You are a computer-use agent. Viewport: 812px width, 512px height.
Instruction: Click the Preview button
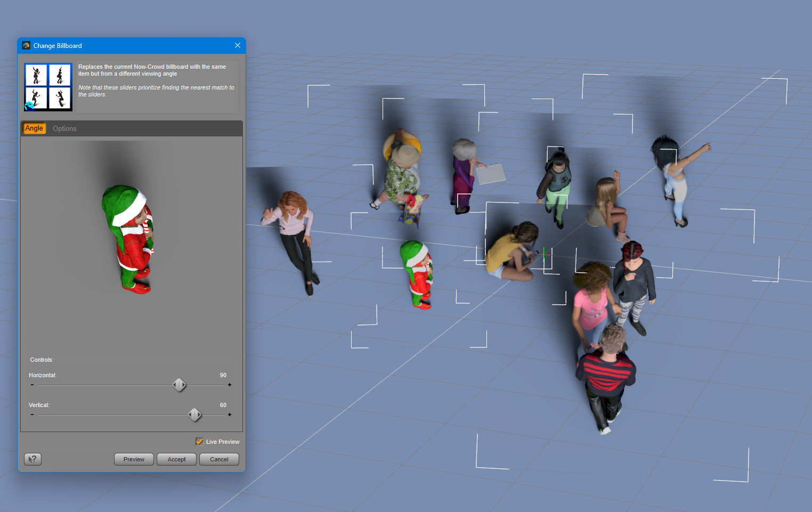point(134,459)
